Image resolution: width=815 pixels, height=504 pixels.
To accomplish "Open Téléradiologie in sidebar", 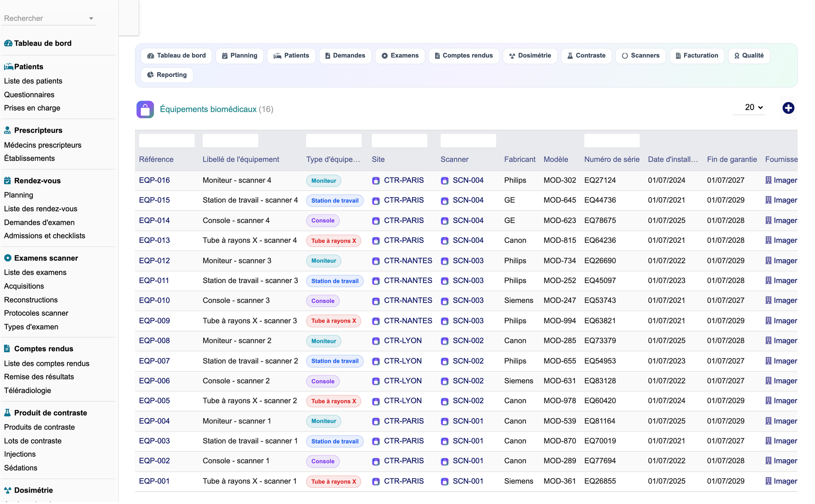I will [28, 391].
